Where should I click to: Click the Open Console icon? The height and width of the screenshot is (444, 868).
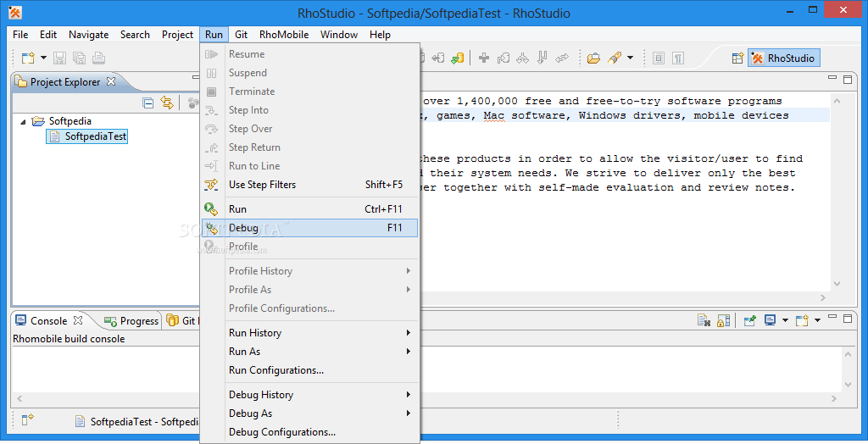point(802,320)
